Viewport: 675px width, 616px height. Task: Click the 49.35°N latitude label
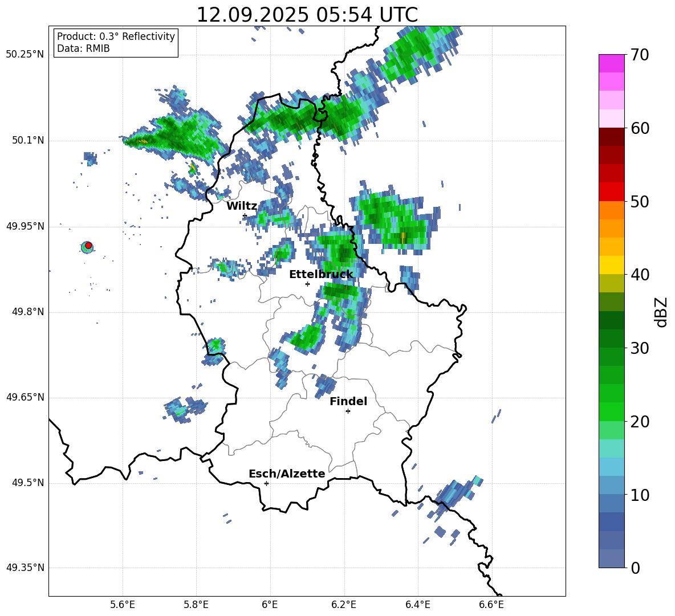tap(25, 568)
